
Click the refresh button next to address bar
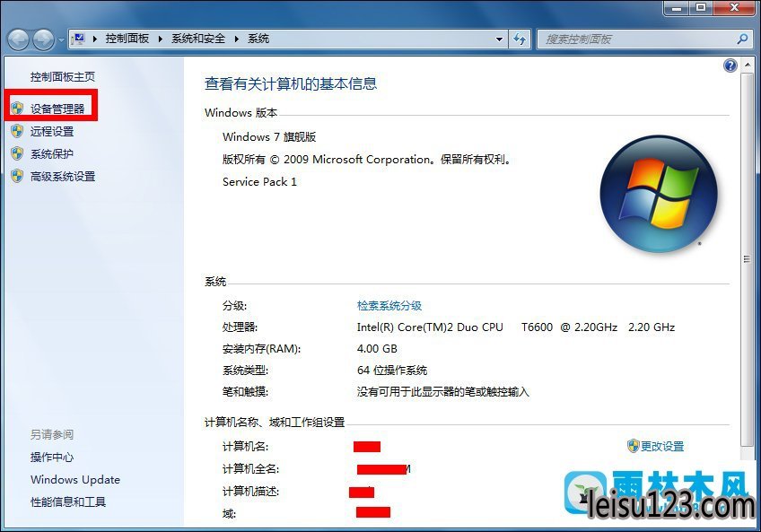(x=520, y=39)
